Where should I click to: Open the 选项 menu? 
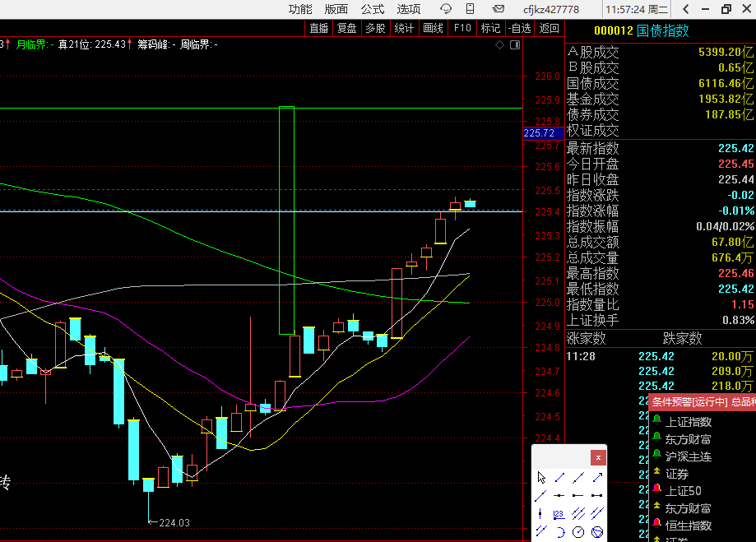pos(409,9)
